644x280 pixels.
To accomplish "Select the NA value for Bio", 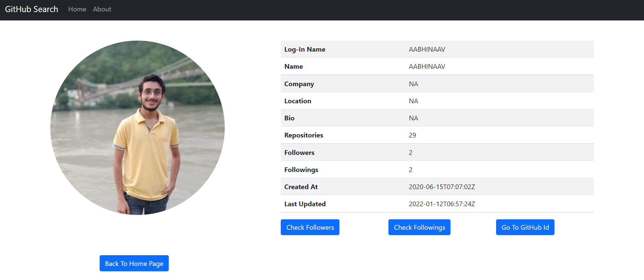I will click(414, 118).
